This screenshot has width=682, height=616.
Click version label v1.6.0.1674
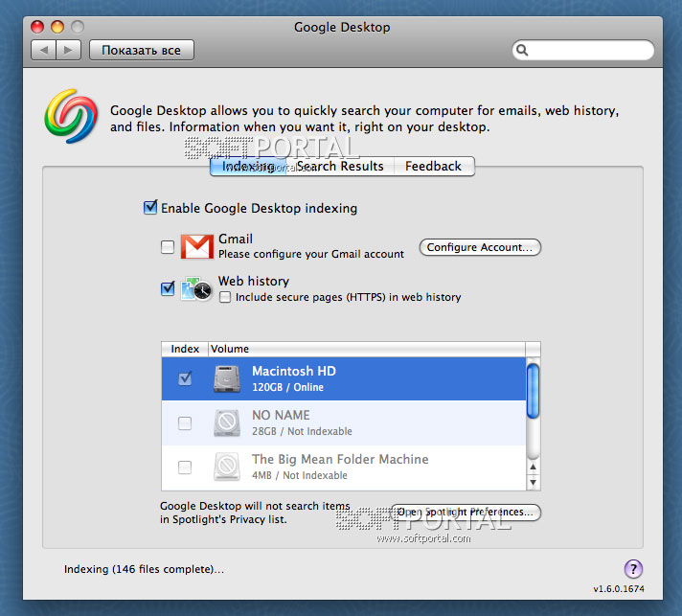(x=619, y=588)
